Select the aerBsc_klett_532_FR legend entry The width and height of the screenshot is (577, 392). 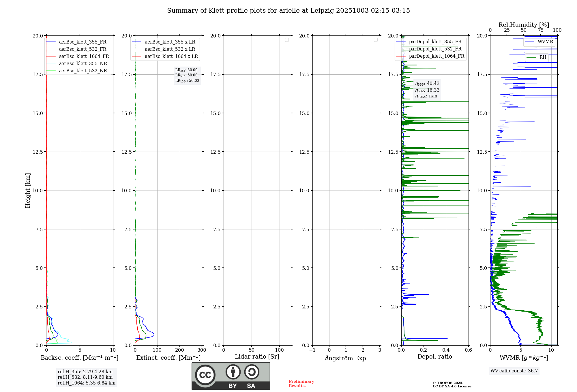83,49
